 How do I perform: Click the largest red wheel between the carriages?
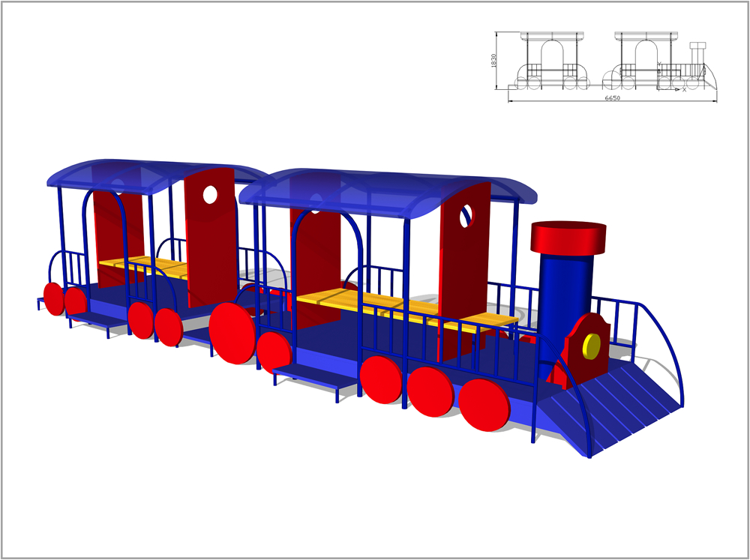coord(232,333)
